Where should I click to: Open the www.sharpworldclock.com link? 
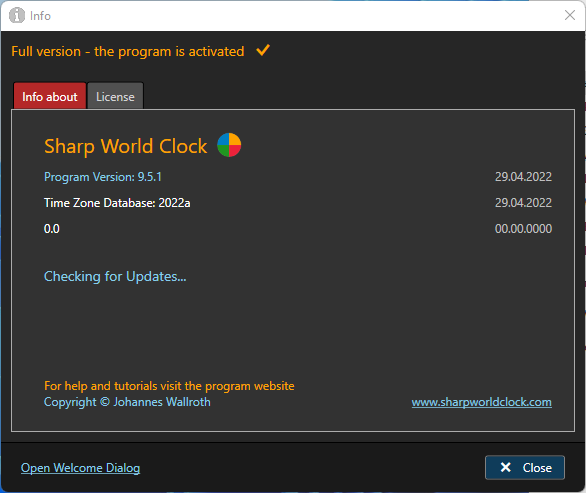(481, 402)
